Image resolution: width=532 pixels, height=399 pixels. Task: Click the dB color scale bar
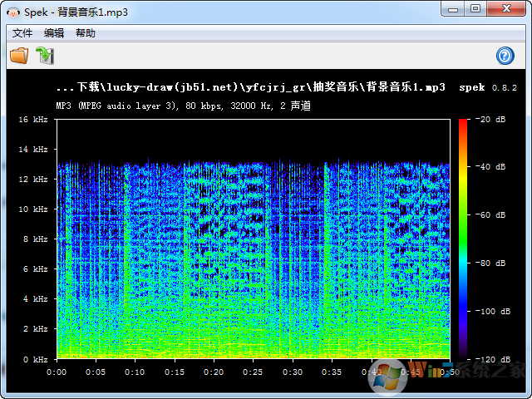pyautogui.click(x=463, y=239)
